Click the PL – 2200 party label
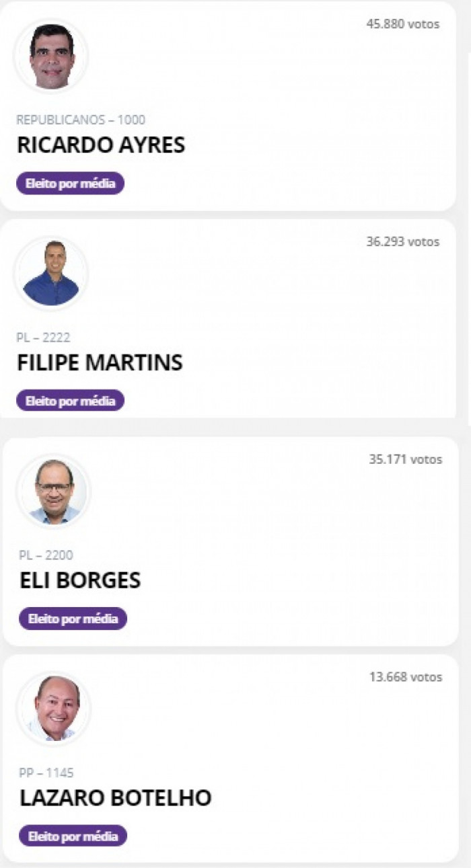 [x=46, y=555]
